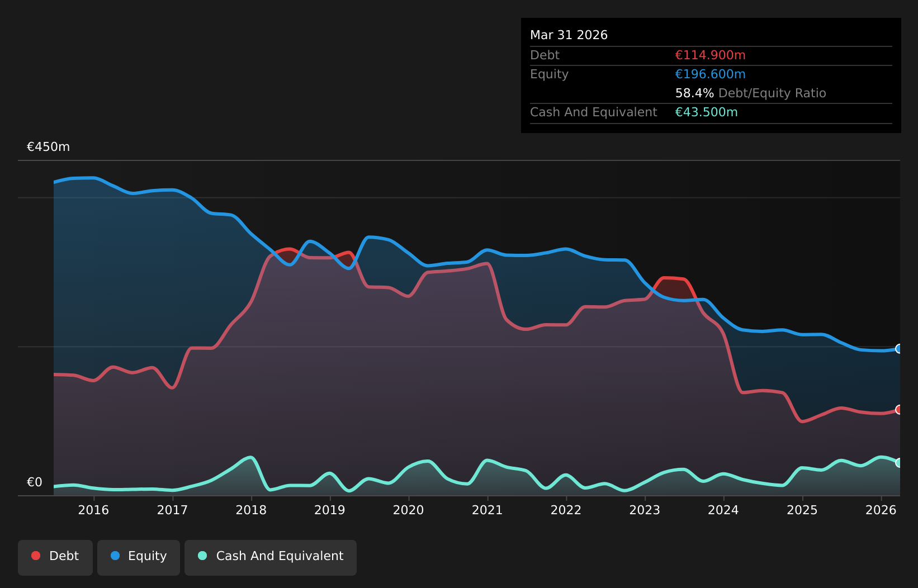Click the blue Equity endpoint marker
The image size is (918, 588).
pyautogui.click(x=899, y=349)
